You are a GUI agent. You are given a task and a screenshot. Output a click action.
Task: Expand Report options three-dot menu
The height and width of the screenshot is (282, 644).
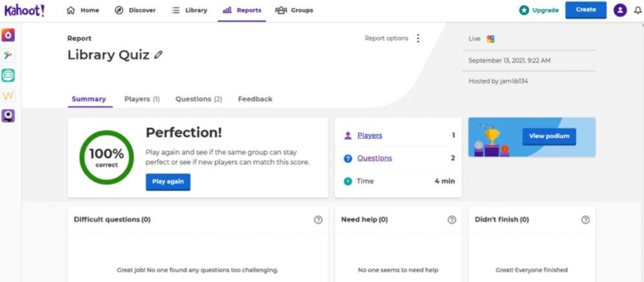(x=418, y=38)
